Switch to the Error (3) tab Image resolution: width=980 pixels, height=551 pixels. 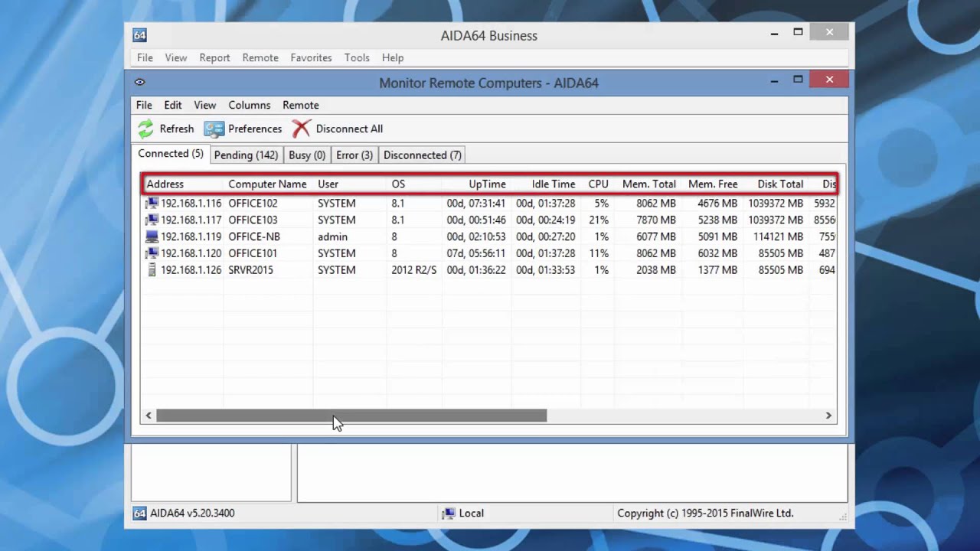pyautogui.click(x=354, y=155)
